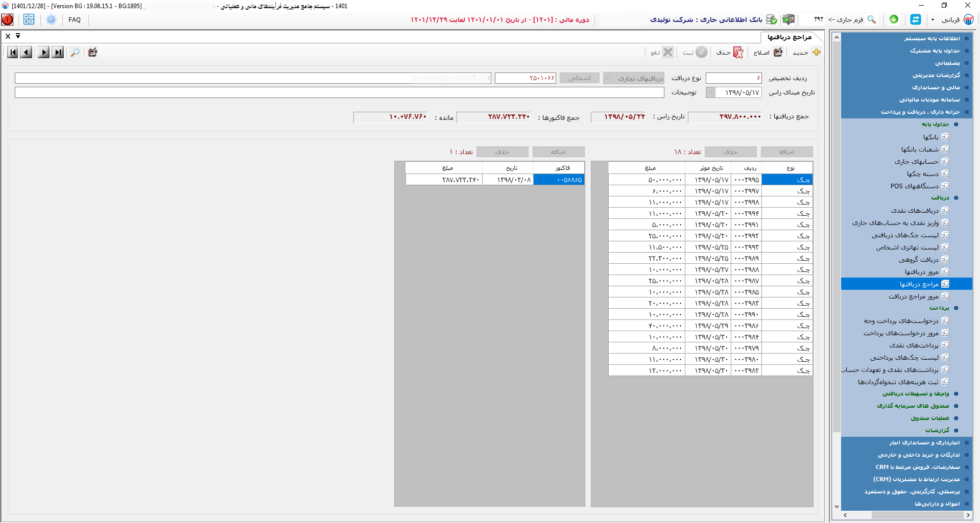
Task: Open FAQ in the top toolbar
Action: [x=75, y=20]
